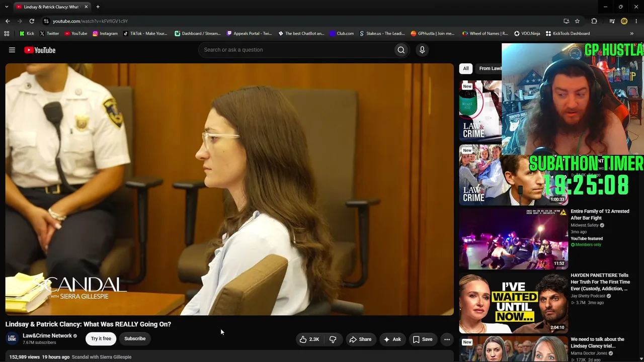Viewport: 644px width, 362px height.
Task: Open the tab search dropdown arrow
Action: click(7, 7)
